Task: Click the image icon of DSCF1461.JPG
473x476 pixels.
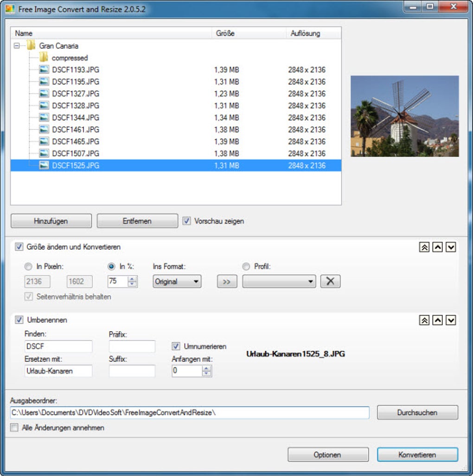Action: (44, 129)
